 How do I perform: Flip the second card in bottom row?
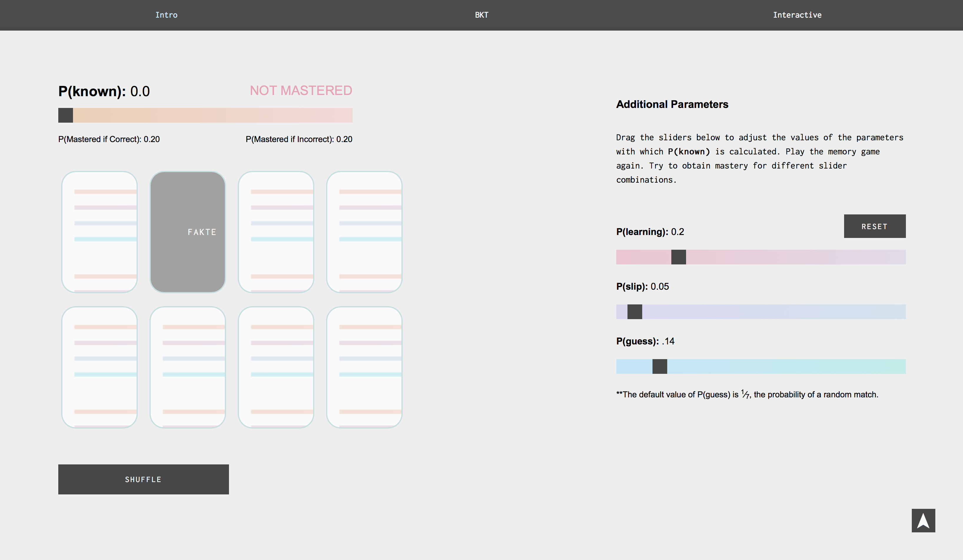tap(188, 367)
